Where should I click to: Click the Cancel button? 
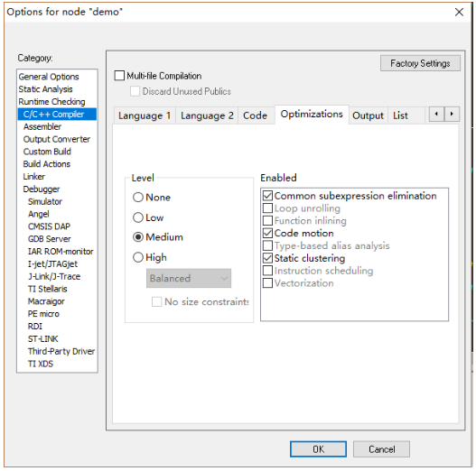point(381,448)
